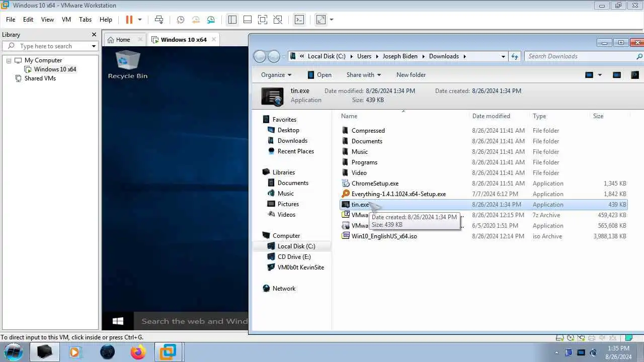Open the view options dropdown arrow

click(x=600, y=75)
